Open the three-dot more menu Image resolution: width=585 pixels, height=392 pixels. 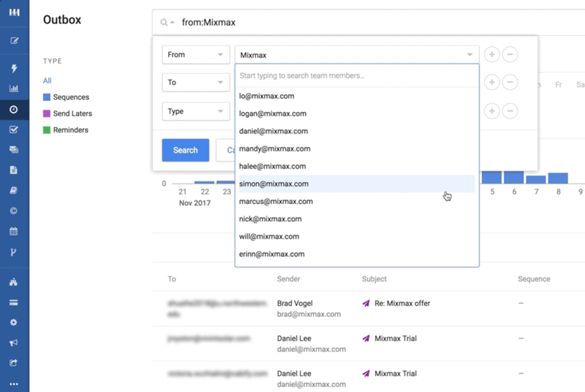pos(14,384)
